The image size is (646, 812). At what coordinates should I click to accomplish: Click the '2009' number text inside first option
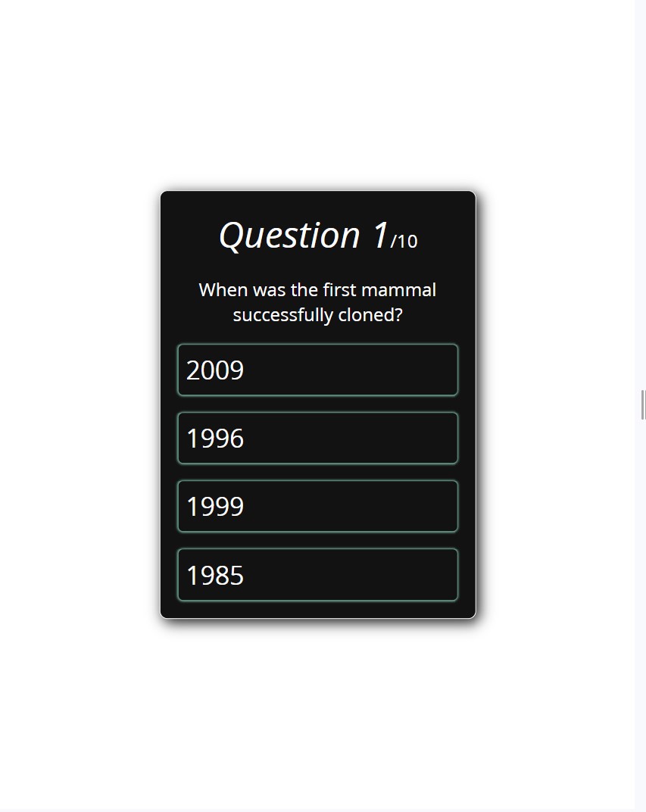tap(215, 370)
